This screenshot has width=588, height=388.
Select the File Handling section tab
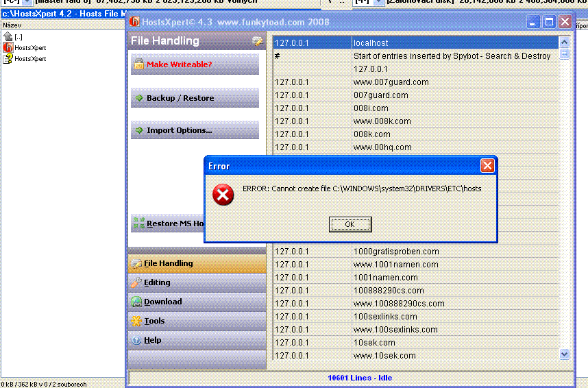pyautogui.click(x=197, y=263)
